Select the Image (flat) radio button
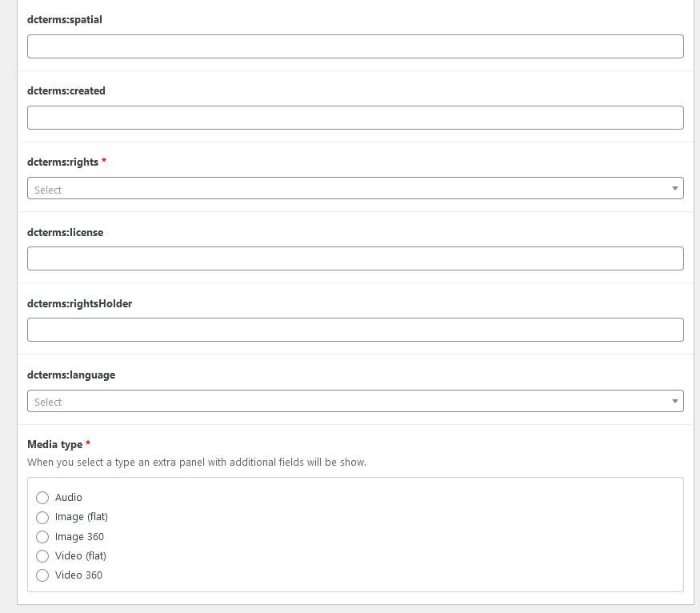Screen dimensions: 700x613 coord(42,517)
